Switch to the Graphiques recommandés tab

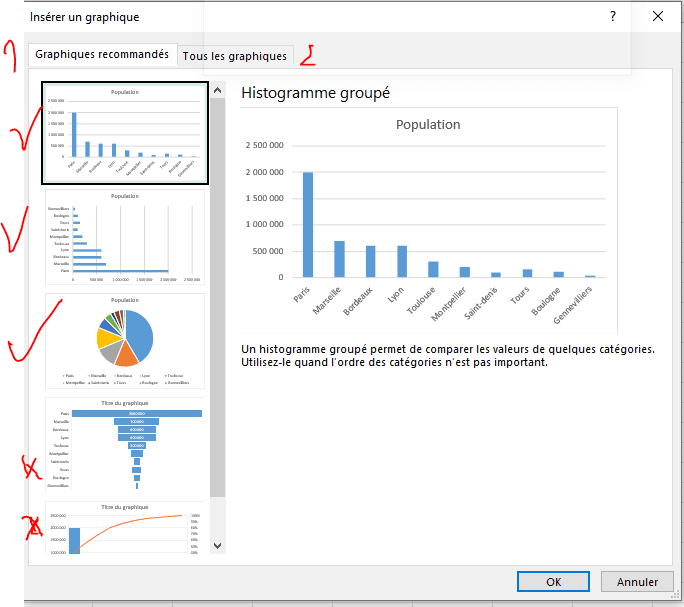tap(102, 55)
